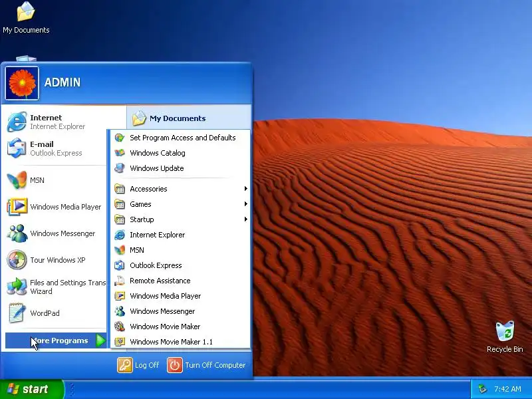Click the Windows Movie Maker label text

pos(165,327)
